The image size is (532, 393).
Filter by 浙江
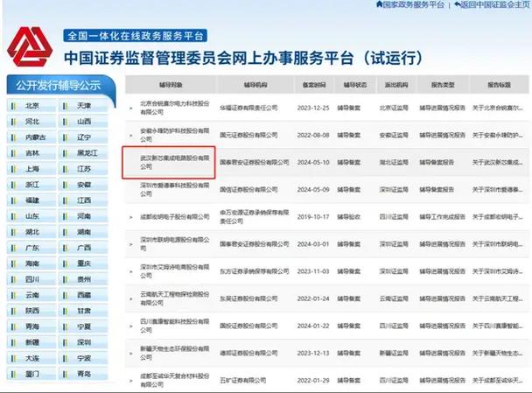click(x=31, y=185)
